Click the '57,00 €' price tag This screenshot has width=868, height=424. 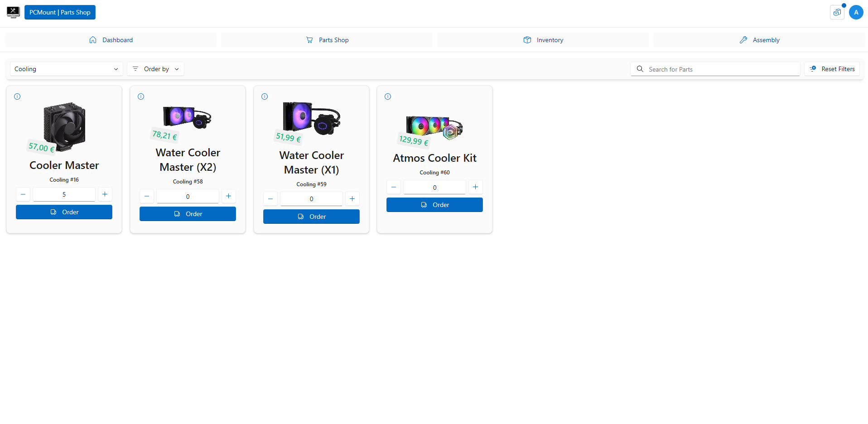pyautogui.click(x=41, y=147)
